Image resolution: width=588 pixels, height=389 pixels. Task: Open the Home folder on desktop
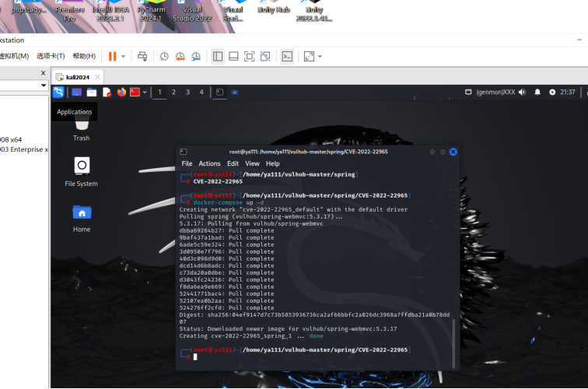(x=81, y=212)
